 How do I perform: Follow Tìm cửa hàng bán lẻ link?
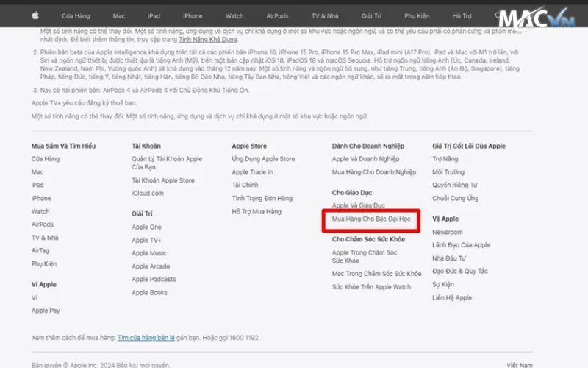click(146, 338)
